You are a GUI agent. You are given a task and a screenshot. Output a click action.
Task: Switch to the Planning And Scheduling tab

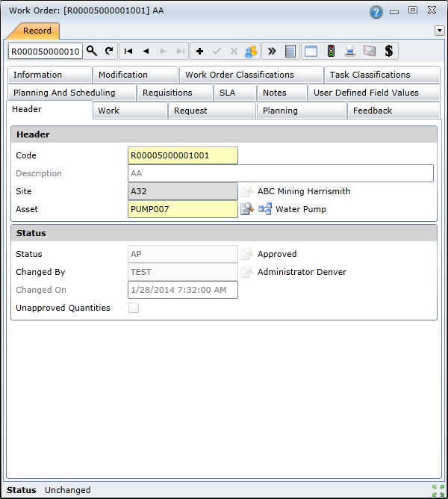click(x=64, y=93)
